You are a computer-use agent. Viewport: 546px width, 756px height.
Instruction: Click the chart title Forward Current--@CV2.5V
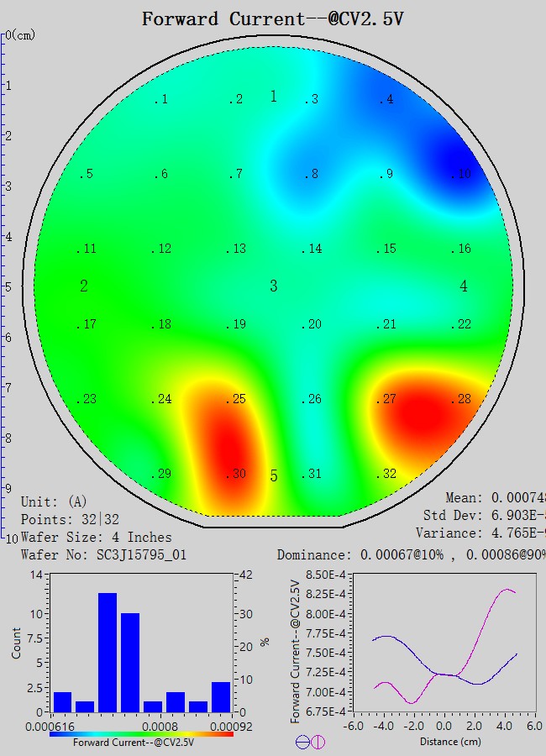coord(272,18)
